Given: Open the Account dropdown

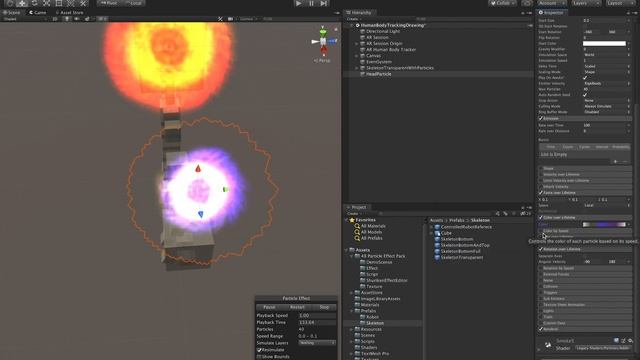Looking at the screenshot, I should tap(551, 3).
